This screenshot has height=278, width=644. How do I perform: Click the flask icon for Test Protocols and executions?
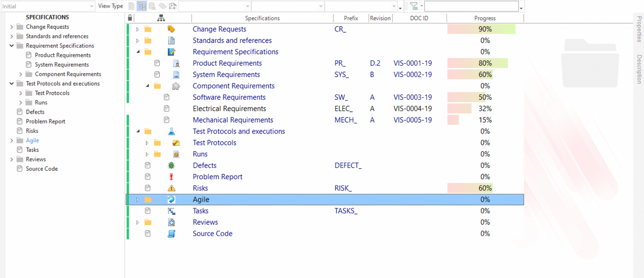click(x=171, y=132)
